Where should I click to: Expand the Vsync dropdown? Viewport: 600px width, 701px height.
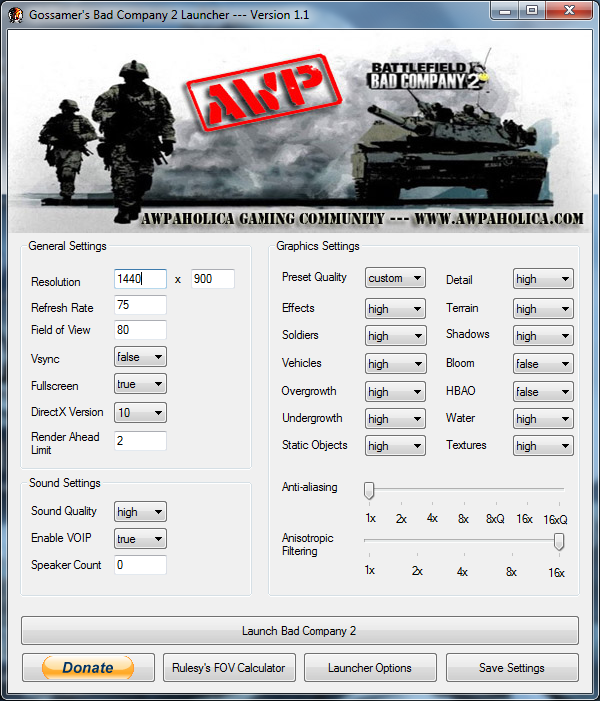(x=141, y=357)
